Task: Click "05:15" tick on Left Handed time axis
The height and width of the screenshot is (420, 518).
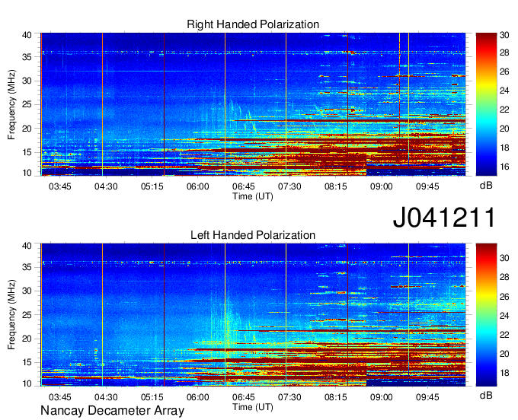Action: click(152, 397)
